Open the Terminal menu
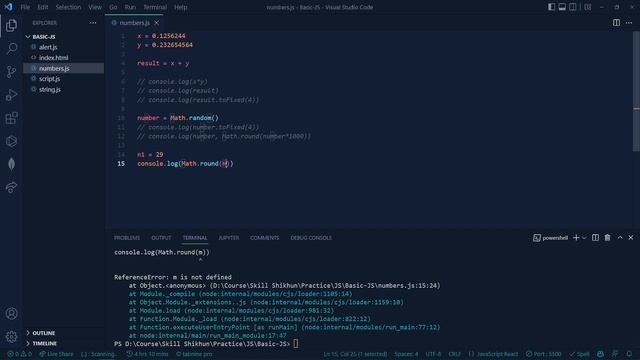 pos(155,7)
